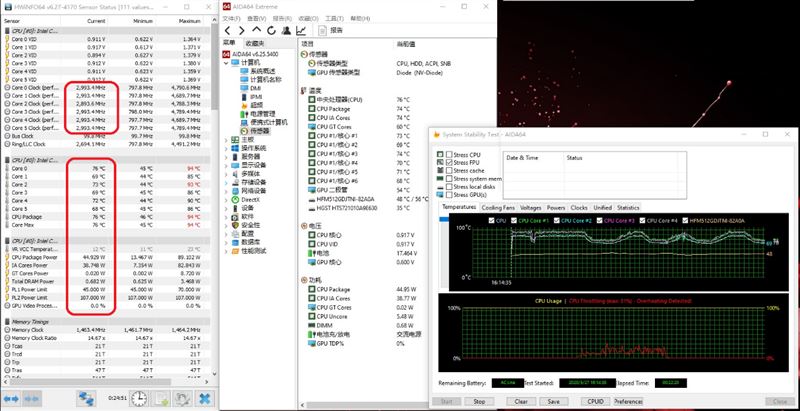Click HWiNFO expand-width double arrow icon
800x411 pixels.
[11, 398]
